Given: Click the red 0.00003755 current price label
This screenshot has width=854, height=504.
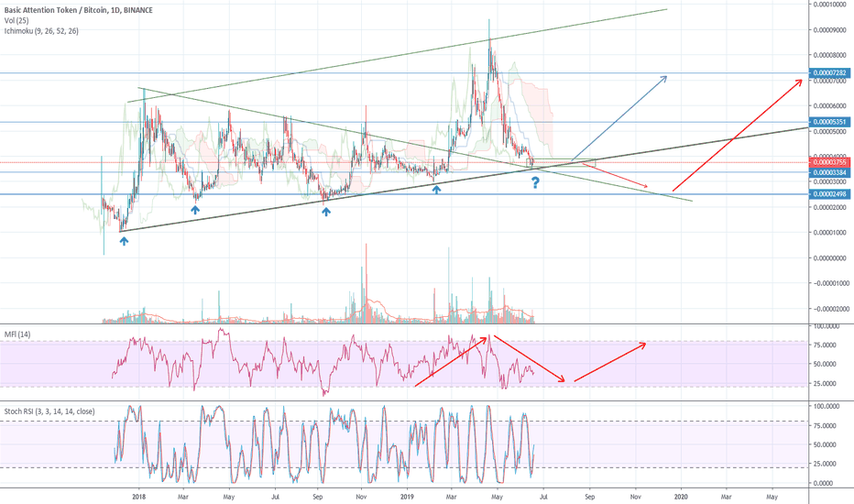Looking at the screenshot, I should pyautogui.click(x=830, y=162).
